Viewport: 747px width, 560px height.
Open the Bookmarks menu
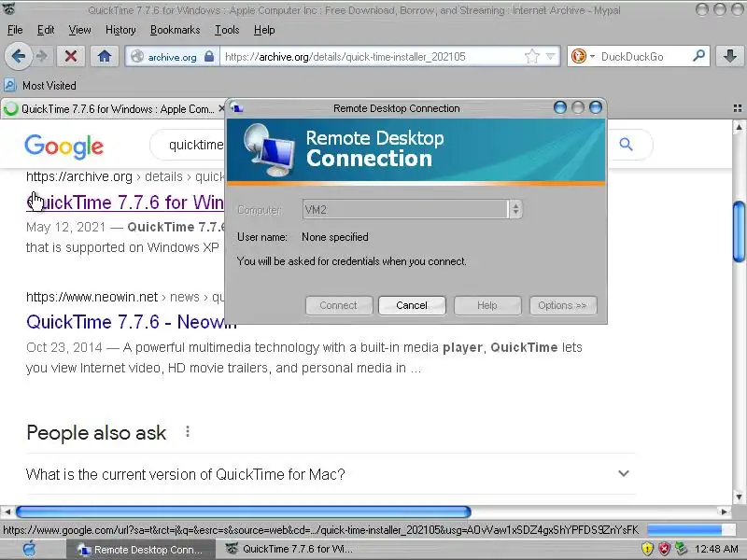tap(175, 30)
